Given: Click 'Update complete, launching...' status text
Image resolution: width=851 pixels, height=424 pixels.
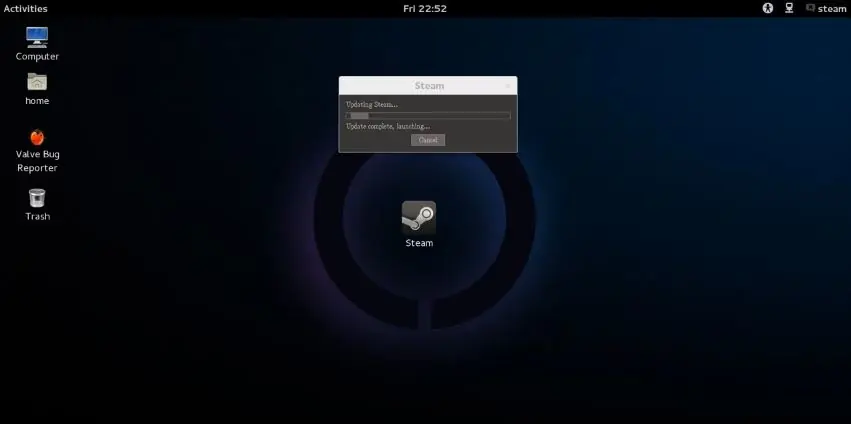Looking at the screenshot, I should pos(388,126).
